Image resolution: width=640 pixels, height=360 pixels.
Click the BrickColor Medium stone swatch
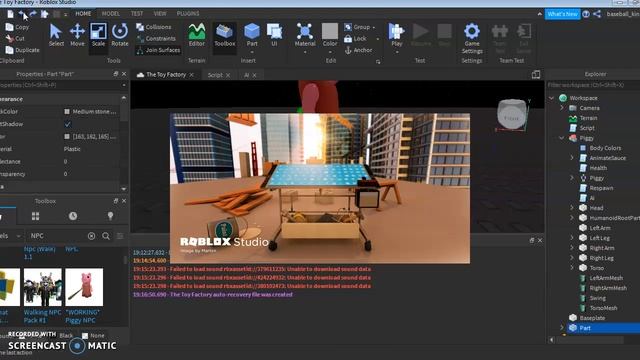(67, 111)
